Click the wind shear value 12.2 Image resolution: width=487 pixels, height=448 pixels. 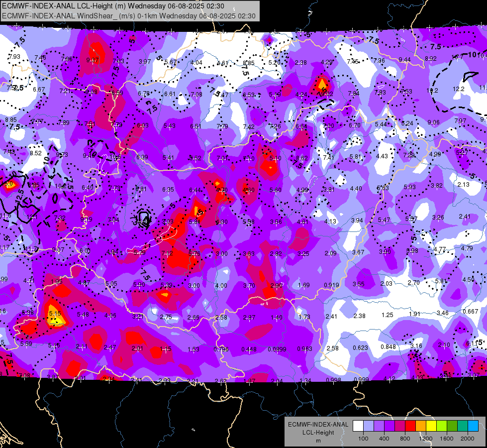click(x=459, y=89)
